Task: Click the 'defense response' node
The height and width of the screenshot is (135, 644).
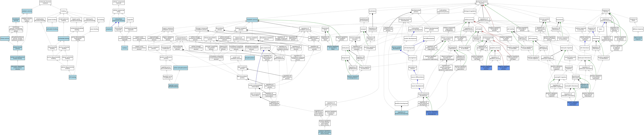Action: click(x=638, y=29)
